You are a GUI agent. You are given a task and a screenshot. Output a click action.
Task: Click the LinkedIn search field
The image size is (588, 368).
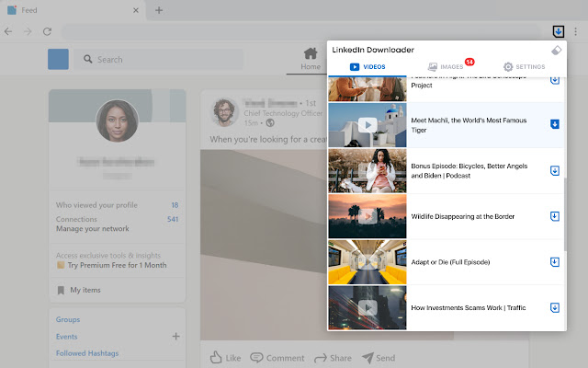click(159, 59)
